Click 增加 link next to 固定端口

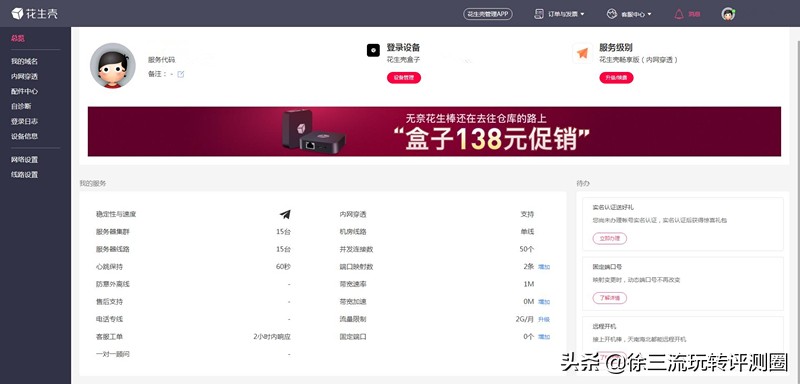544,337
